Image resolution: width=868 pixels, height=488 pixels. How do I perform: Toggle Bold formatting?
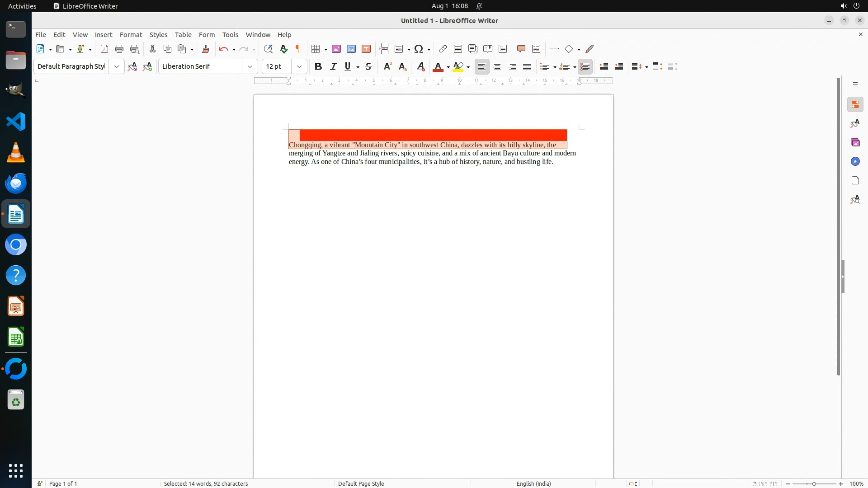coord(318,66)
